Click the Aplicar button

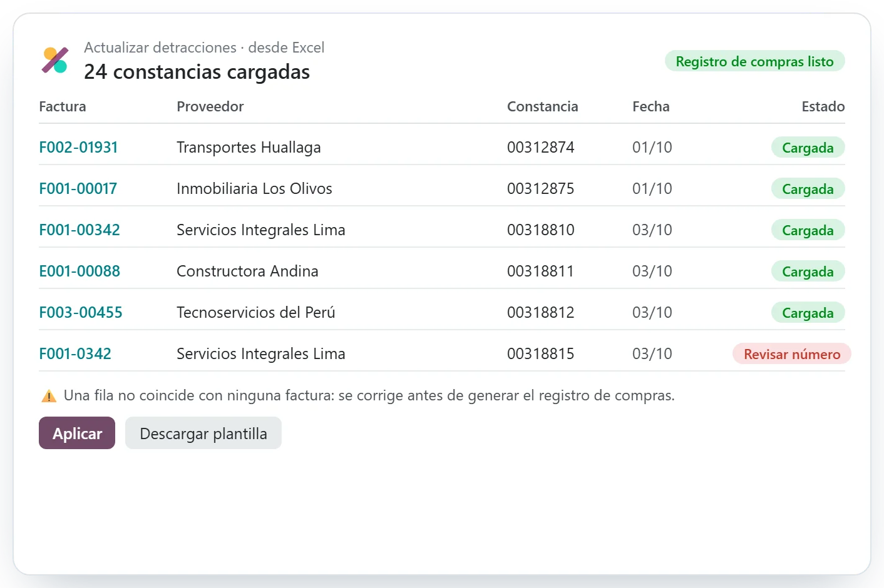pos(77,433)
